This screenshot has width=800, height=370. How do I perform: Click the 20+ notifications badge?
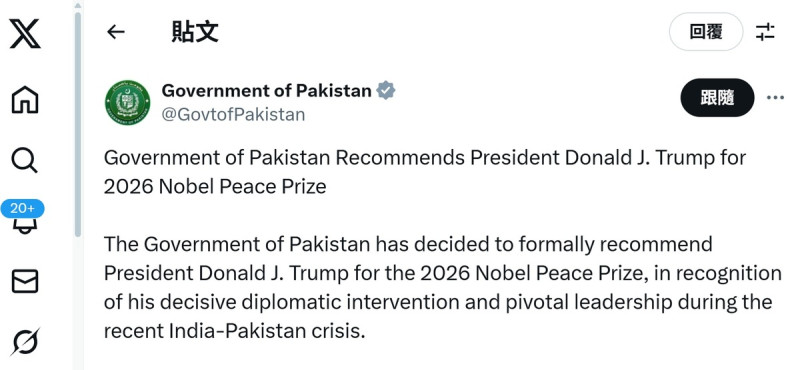pos(22,209)
